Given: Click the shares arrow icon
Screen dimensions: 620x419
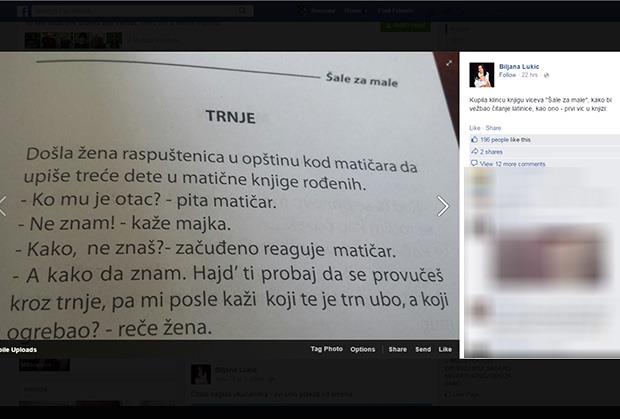Looking at the screenshot, I should 474,151.
